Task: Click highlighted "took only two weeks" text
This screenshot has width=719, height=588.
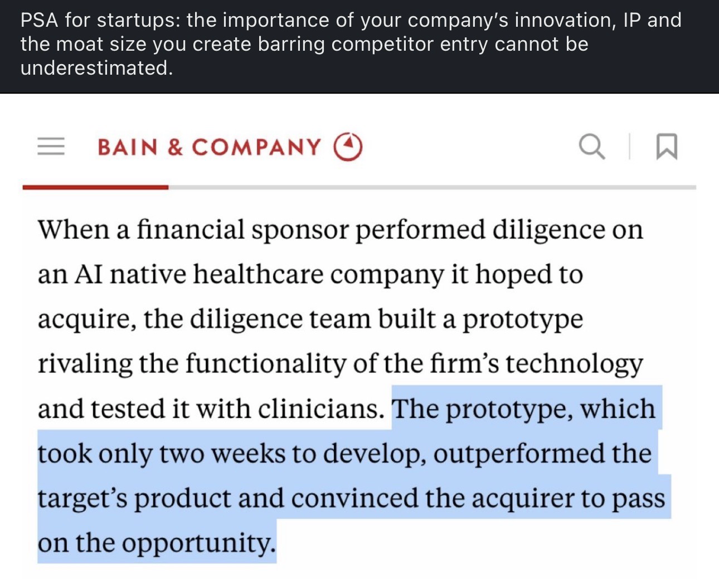Action: tap(162, 454)
